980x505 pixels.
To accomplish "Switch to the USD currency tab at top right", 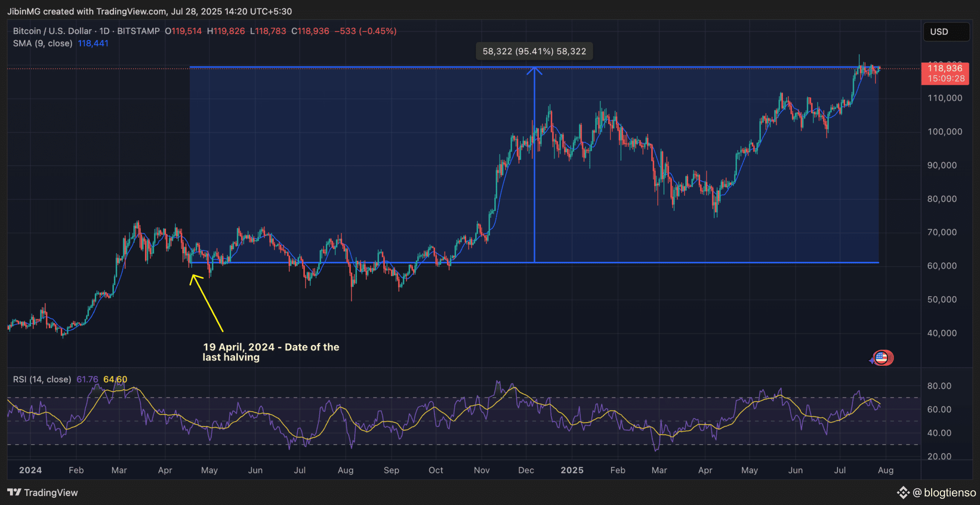I will point(947,32).
